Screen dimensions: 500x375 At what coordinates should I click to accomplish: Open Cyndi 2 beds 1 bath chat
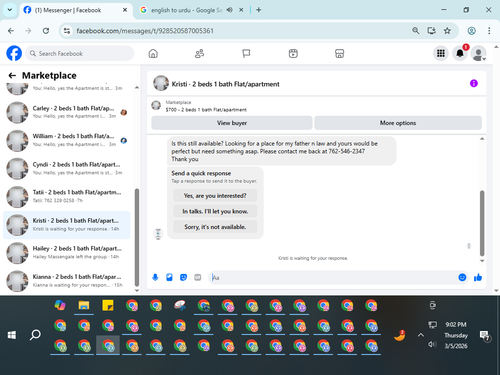67,169
